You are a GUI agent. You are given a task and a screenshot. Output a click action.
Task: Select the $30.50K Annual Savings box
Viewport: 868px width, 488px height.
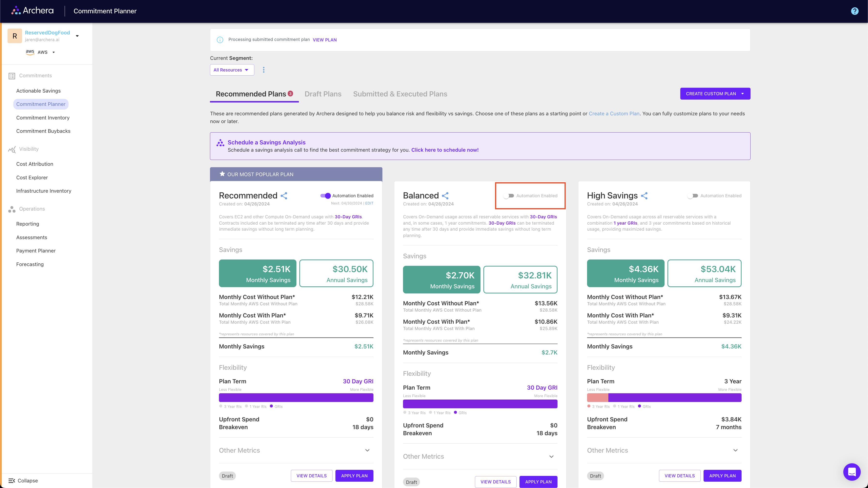click(336, 273)
